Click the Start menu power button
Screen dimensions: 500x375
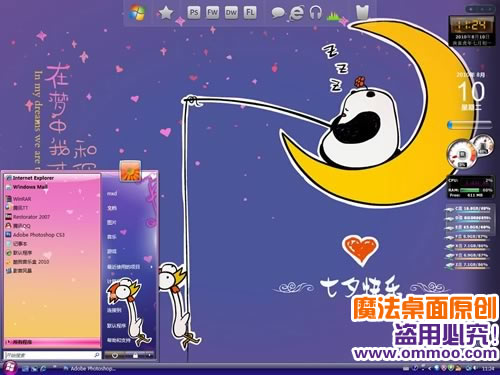(115, 356)
